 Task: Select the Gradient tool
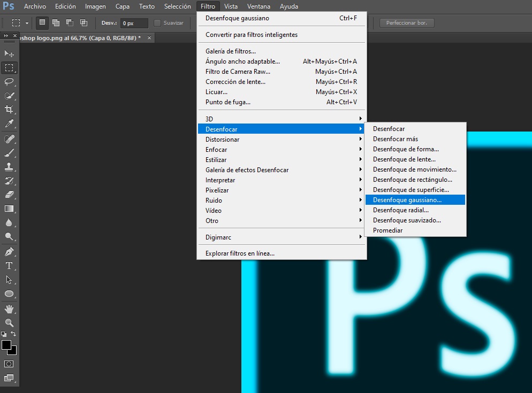click(9, 209)
